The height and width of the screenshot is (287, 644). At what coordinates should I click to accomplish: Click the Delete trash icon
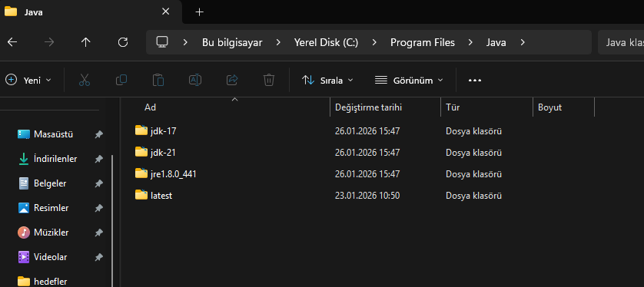click(269, 80)
